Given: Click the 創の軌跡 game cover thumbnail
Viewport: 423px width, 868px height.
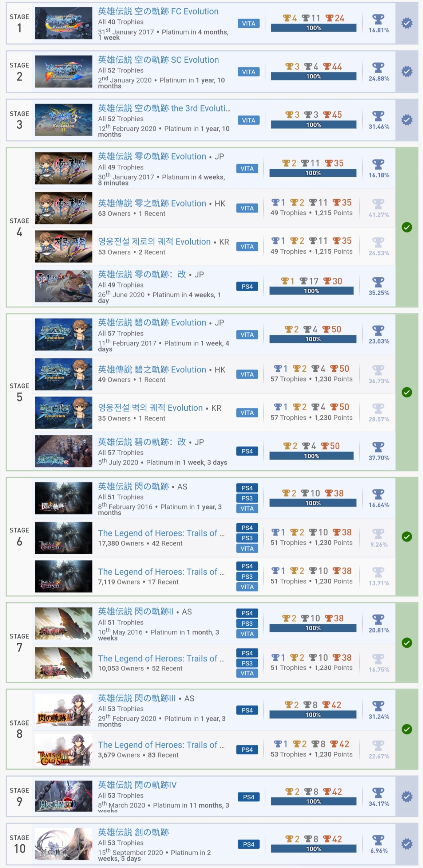Looking at the screenshot, I should [x=64, y=844].
